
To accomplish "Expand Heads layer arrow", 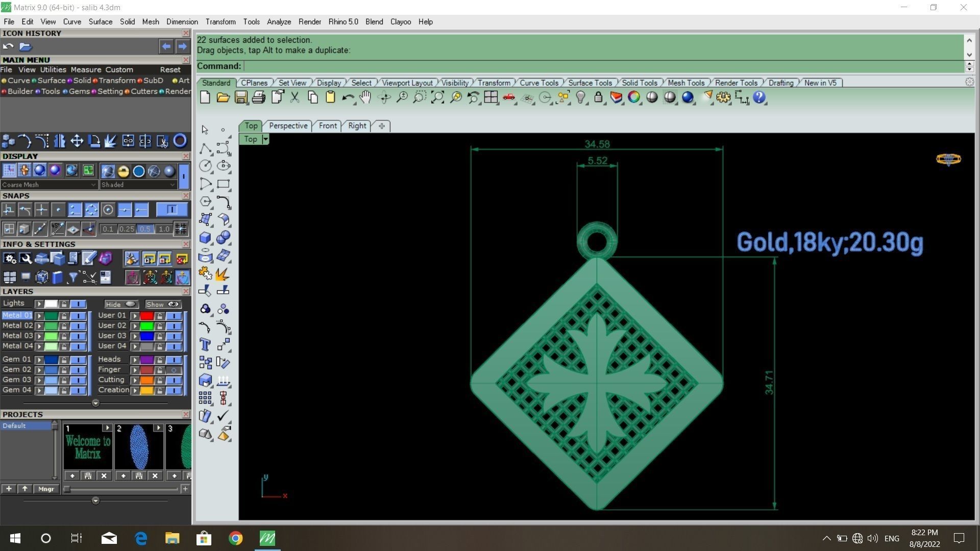I will coord(135,360).
